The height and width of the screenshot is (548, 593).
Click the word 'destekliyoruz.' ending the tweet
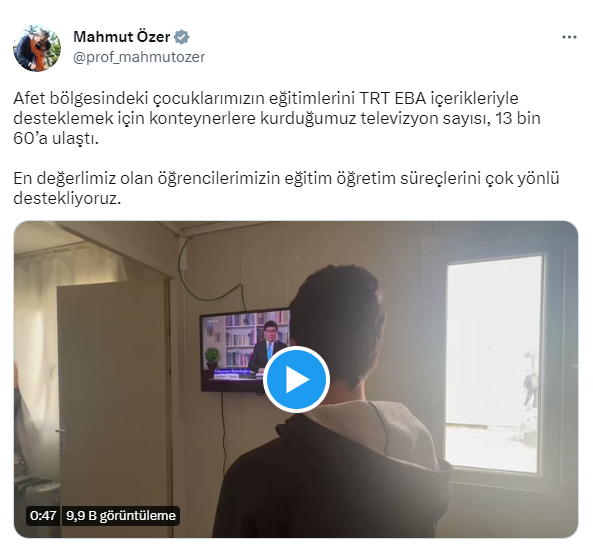tap(67, 199)
